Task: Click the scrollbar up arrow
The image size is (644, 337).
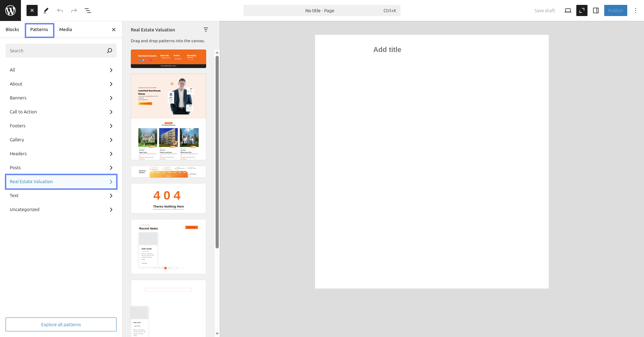Action: click(217, 52)
